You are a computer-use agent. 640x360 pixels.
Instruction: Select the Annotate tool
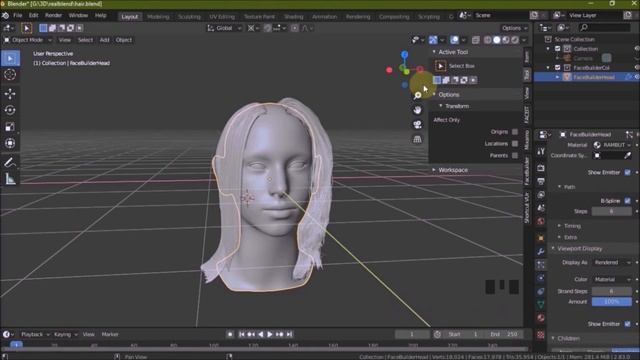point(10,162)
